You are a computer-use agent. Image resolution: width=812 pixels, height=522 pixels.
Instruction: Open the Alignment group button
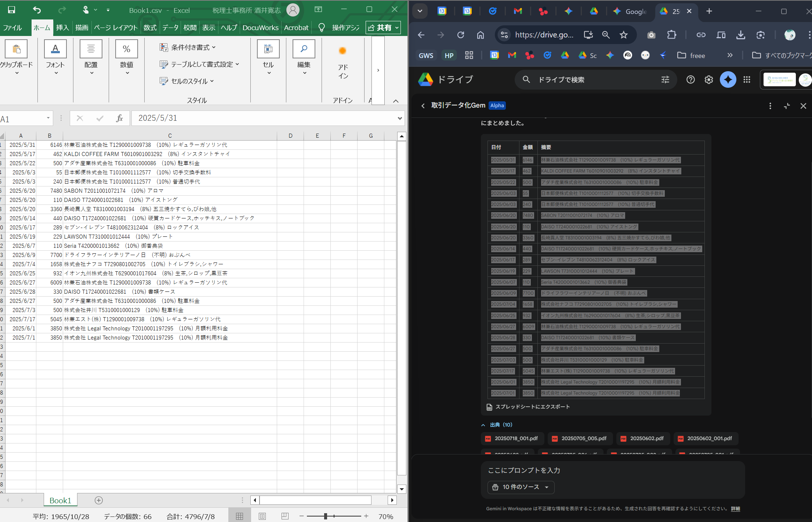point(91,58)
